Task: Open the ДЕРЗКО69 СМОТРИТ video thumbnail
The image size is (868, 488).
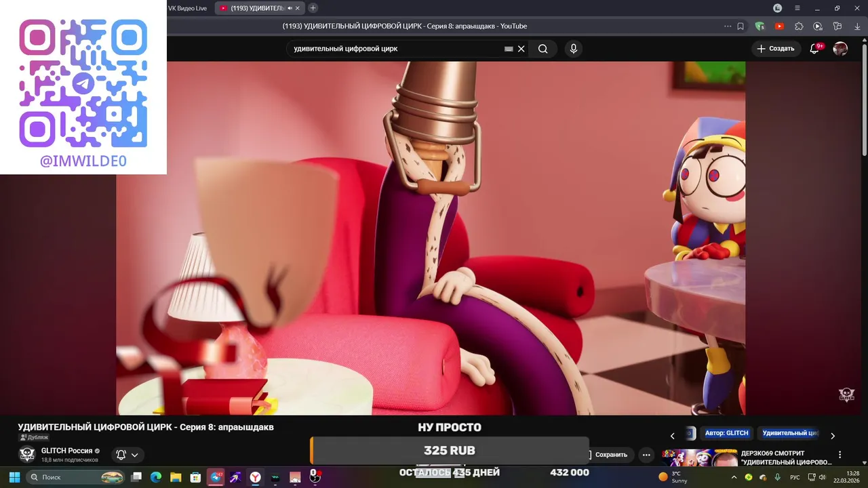Action: [700, 457]
